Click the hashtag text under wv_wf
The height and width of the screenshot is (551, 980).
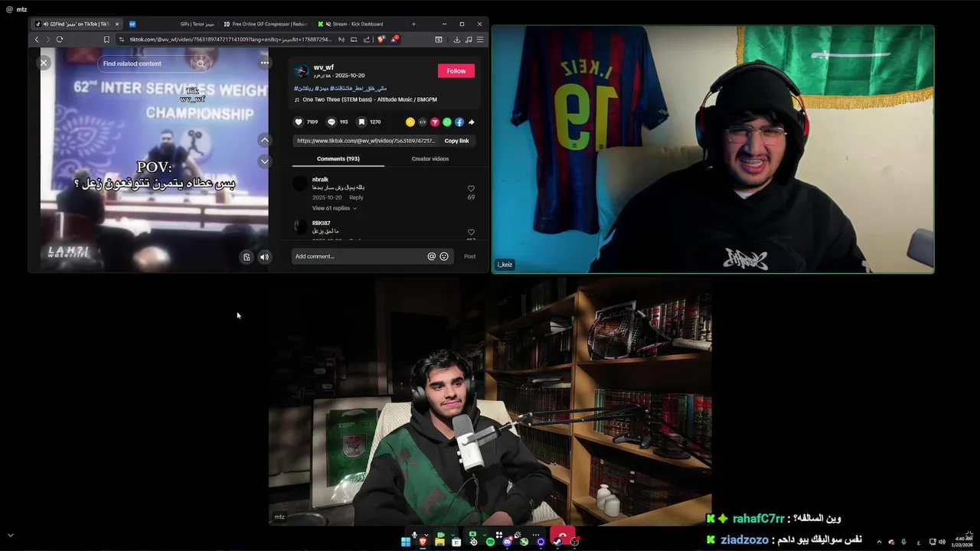(x=340, y=89)
